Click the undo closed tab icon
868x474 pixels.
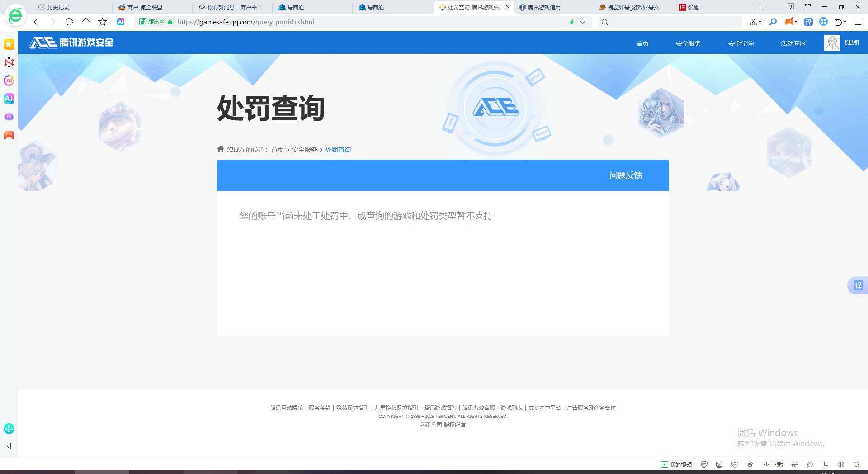[839, 22]
